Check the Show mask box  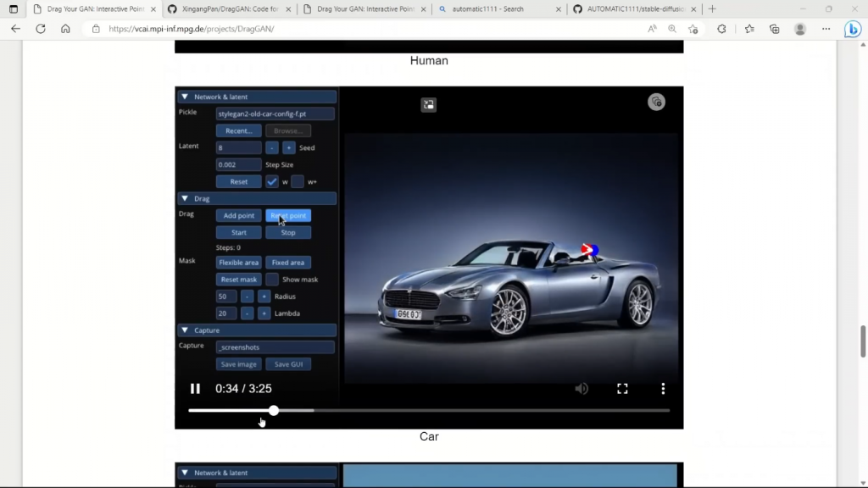point(272,280)
